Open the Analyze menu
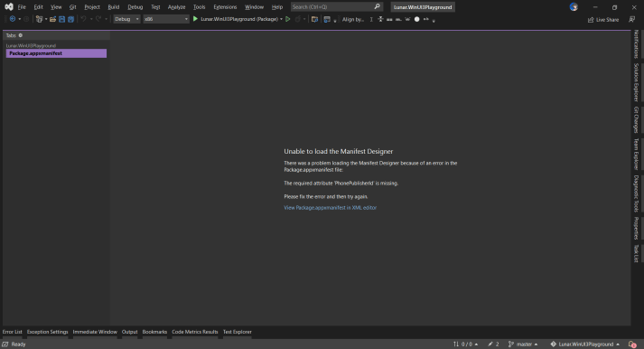This screenshot has height=349, width=644. pyautogui.click(x=177, y=7)
